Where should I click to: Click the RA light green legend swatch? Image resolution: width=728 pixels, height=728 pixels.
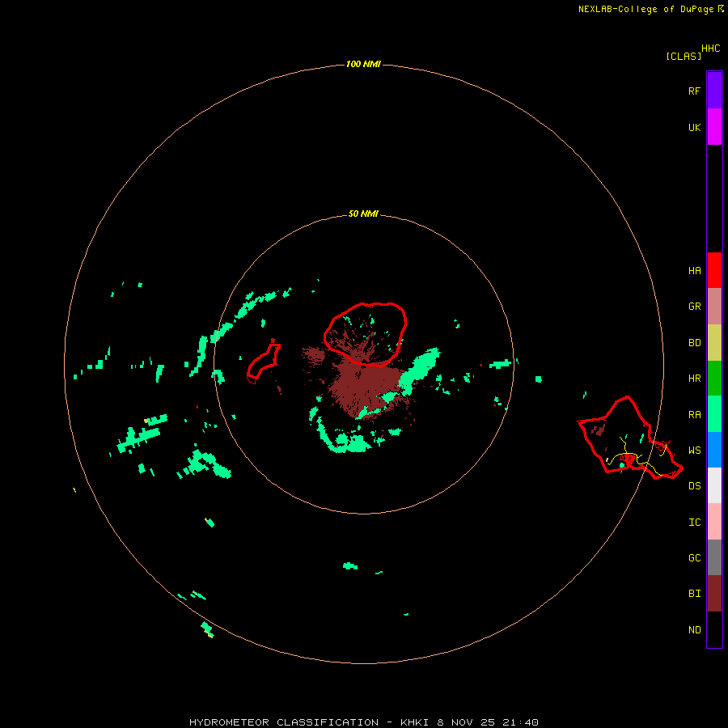[x=714, y=414]
